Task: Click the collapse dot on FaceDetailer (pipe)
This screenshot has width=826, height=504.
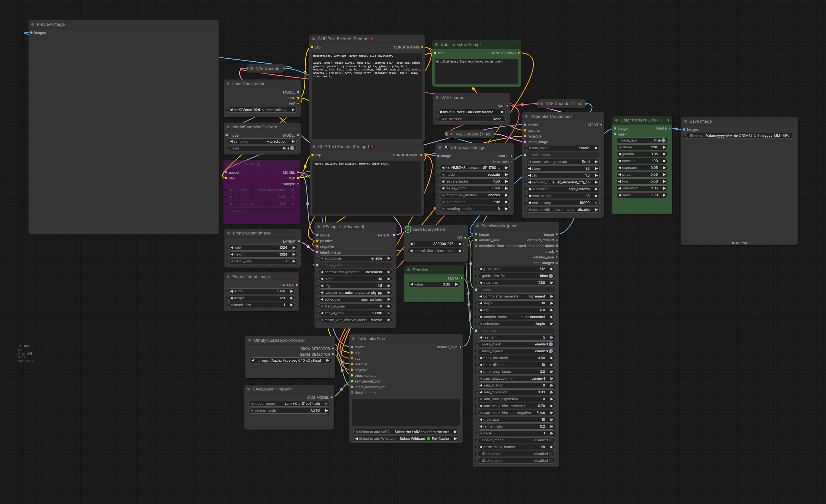Action: 477,226
